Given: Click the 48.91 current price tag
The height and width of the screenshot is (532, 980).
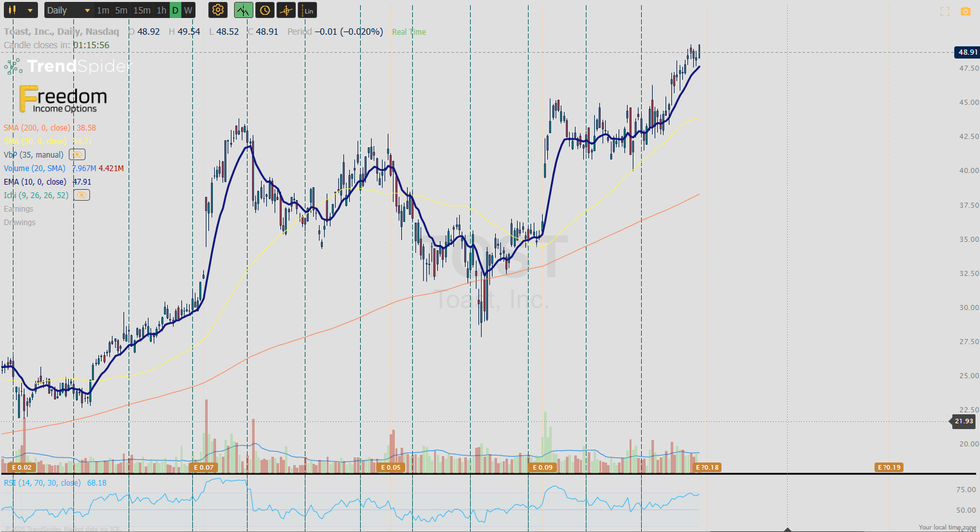Looking at the screenshot, I should click(x=966, y=52).
